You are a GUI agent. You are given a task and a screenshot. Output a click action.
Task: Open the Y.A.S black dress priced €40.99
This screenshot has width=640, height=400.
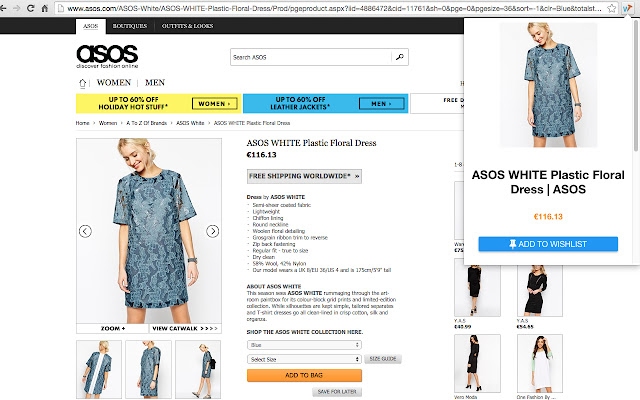click(477, 291)
